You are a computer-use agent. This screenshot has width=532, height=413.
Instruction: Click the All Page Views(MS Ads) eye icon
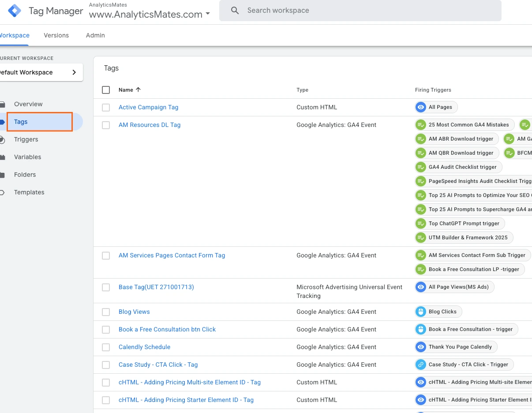421,287
